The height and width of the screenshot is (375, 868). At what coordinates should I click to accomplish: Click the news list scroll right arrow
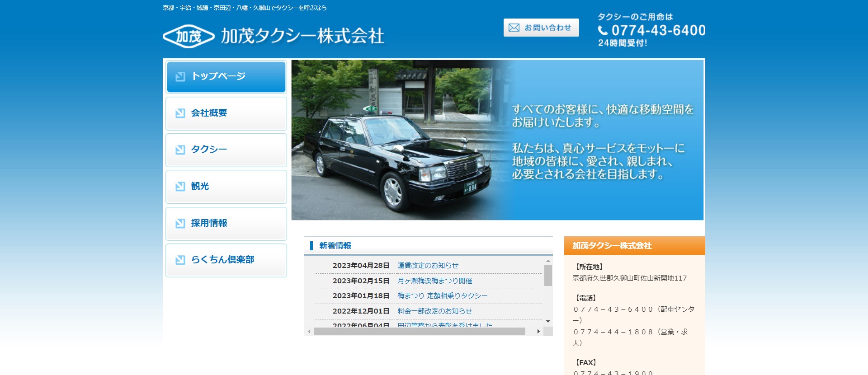click(538, 332)
